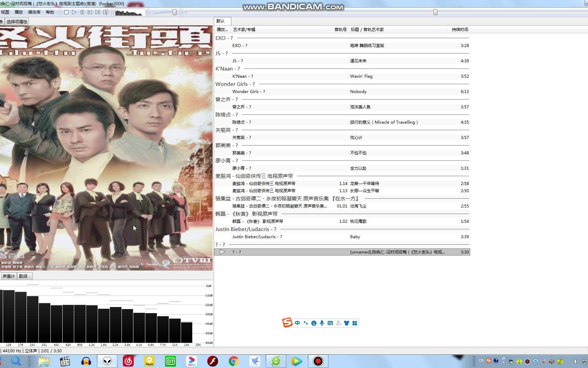Open iQIYI green taskbar icon
Screen dimensions: 588x368
pos(170,361)
